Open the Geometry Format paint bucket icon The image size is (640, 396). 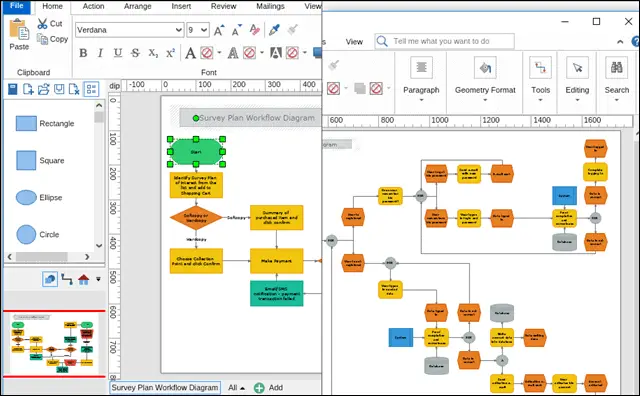click(485, 67)
